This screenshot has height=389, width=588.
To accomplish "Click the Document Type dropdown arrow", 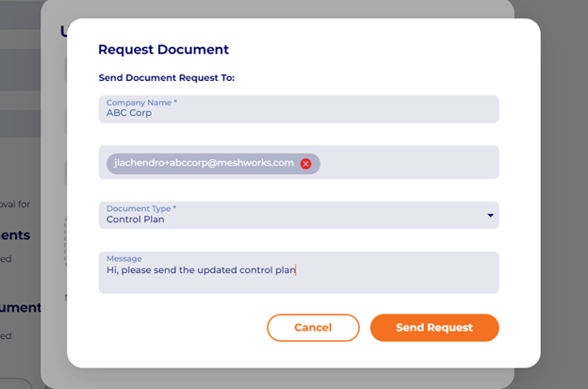I will tap(490, 216).
